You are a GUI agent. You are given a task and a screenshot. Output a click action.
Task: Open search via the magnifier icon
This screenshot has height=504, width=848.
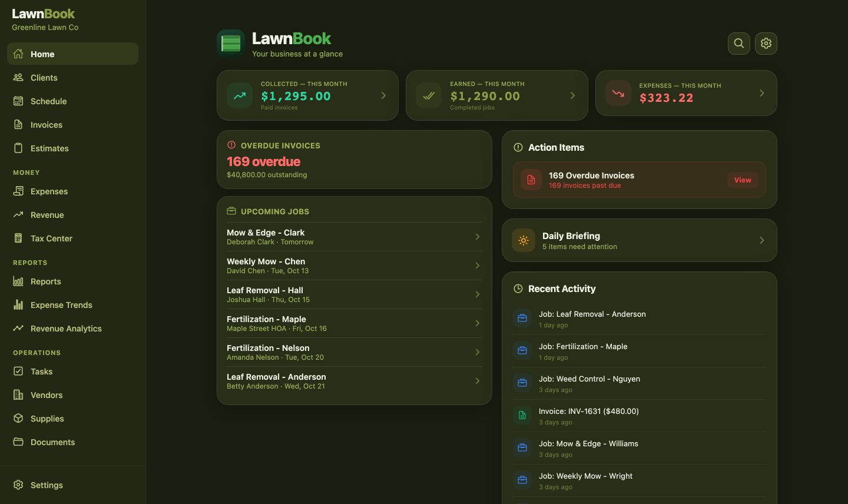point(738,44)
